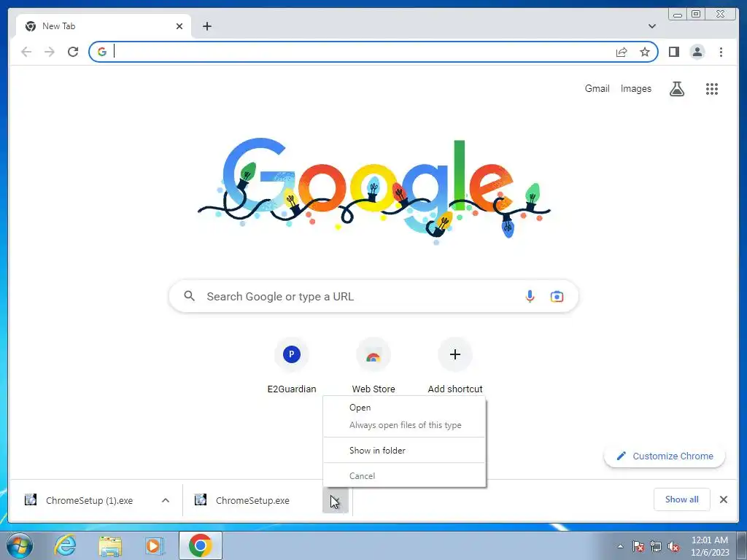Open the side panel icon
The image size is (747, 560).
tap(673, 52)
